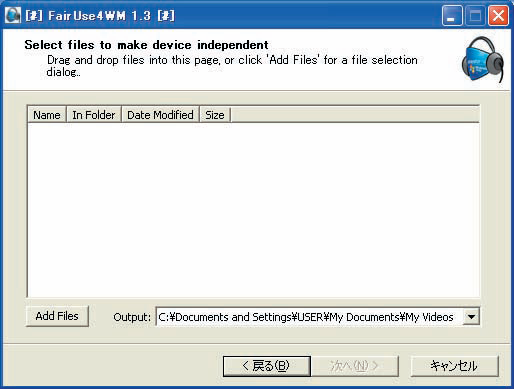
Task: Sort the file list by Name column
Action: click(x=47, y=115)
